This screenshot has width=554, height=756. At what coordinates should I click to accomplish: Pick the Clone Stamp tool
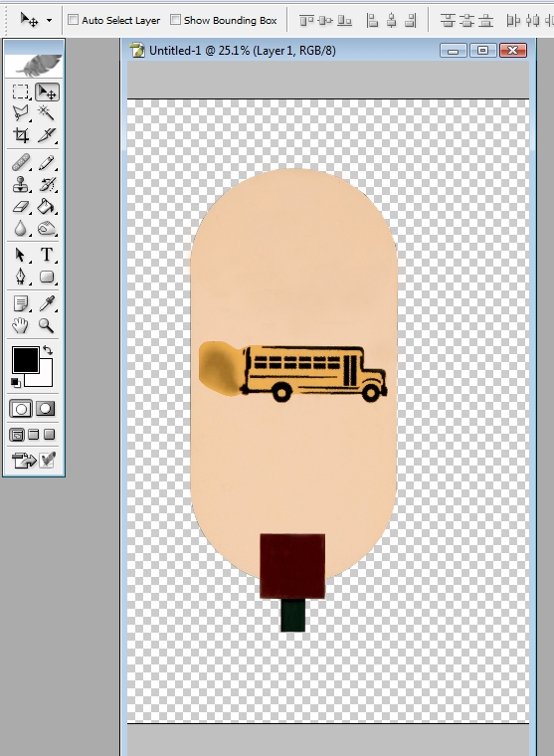tap(20, 184)
